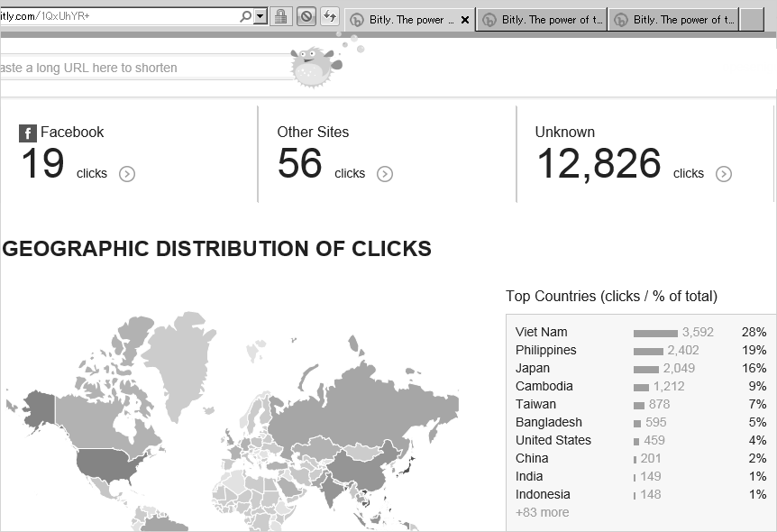The height and width of the screenshot is (532, 777).
Task: Click the Viet Nam 3,592 clicks bar
Action: coord(655,334)
